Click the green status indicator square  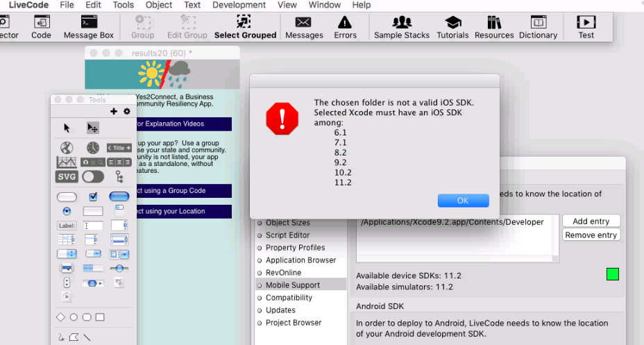(x=612, y=274)
